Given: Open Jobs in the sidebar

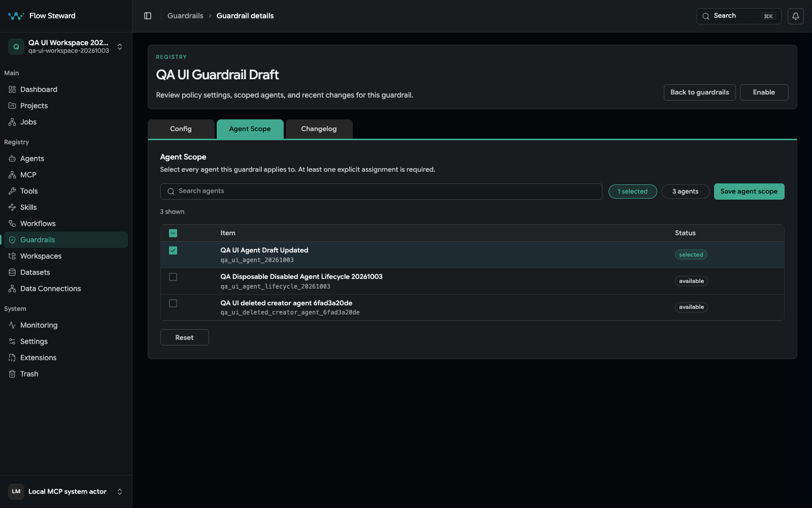Looking at the screenshot, I should click(66, 122).
